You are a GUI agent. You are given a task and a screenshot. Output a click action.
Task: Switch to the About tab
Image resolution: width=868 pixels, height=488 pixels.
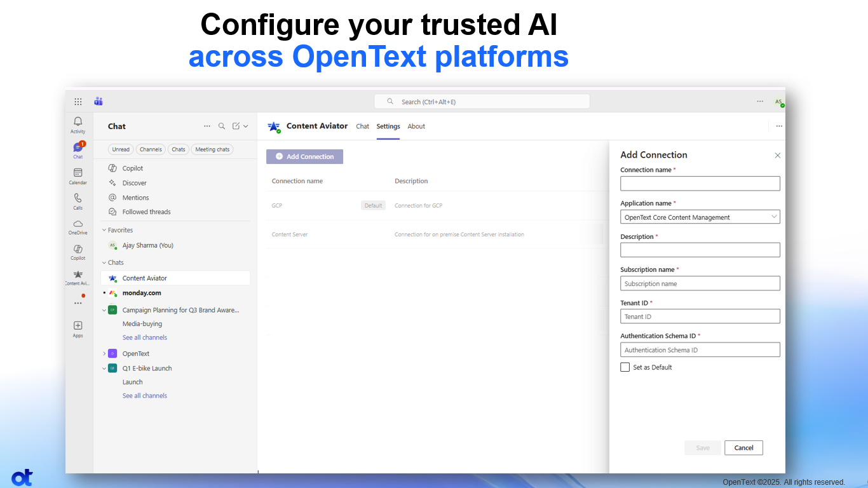coord(416,126)
